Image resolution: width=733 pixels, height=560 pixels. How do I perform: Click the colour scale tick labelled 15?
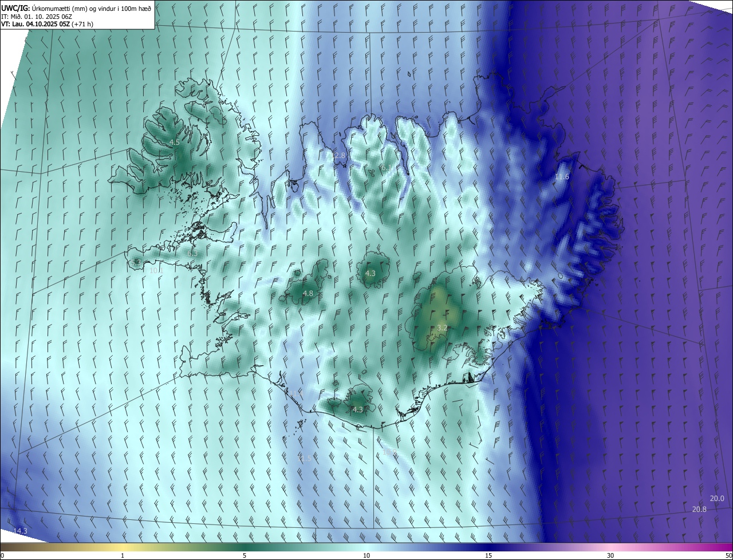[x=488, y=556]
